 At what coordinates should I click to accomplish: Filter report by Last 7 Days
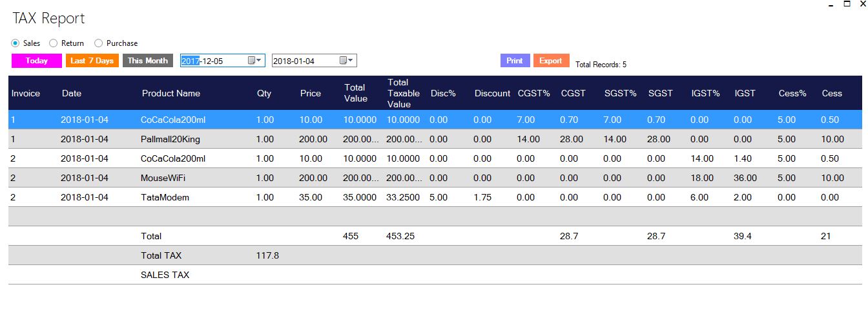[92, 61]
